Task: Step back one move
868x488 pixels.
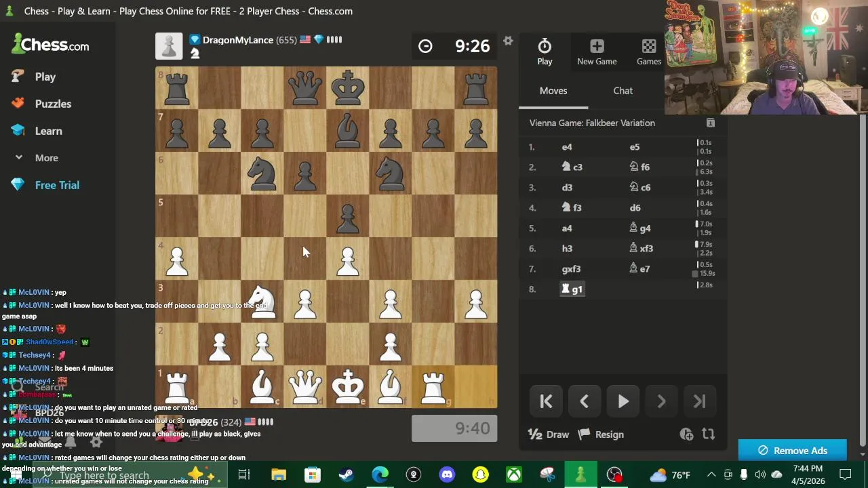Action: [584, 401]
